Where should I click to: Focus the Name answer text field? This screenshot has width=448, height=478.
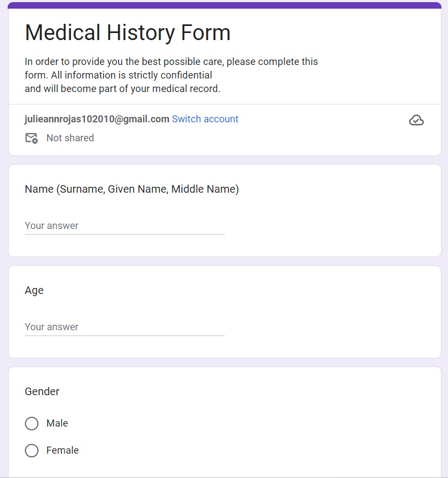click(x=125, y=226)
